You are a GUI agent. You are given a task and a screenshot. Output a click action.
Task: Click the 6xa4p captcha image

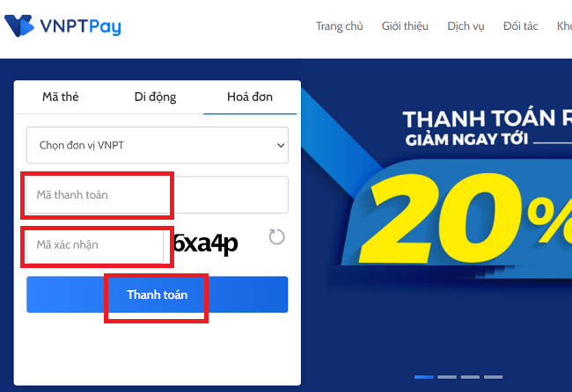pyautogui.click(x=205, y=243)
